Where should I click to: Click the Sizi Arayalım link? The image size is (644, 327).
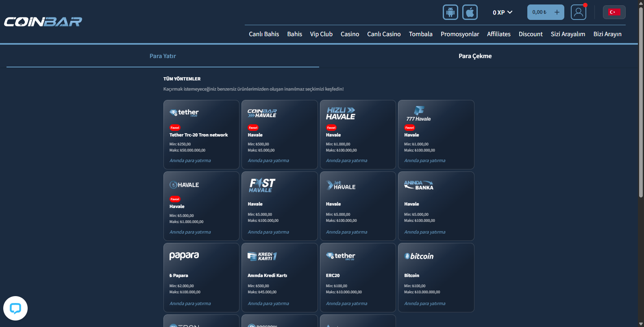(568, 34)
